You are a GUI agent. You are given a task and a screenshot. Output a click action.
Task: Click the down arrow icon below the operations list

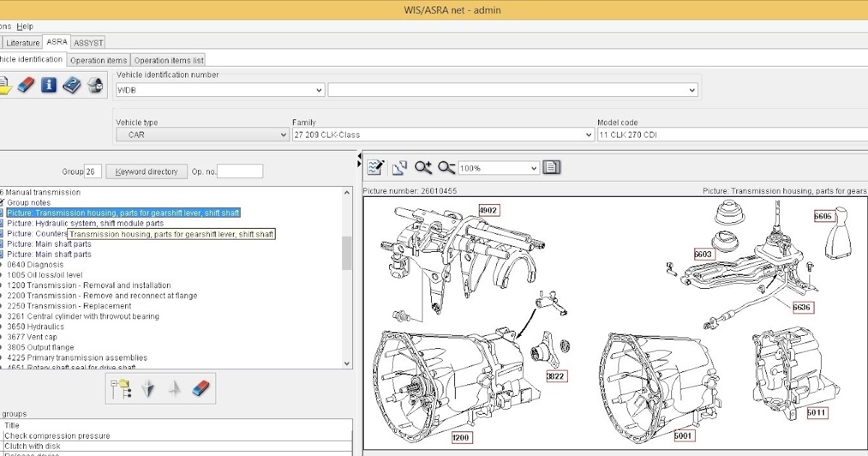[148, 389]
